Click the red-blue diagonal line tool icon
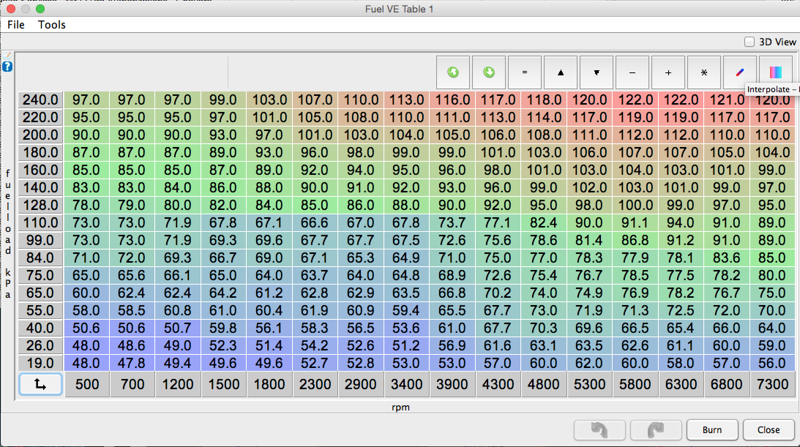The image size is (800, 447). (740, 73)
